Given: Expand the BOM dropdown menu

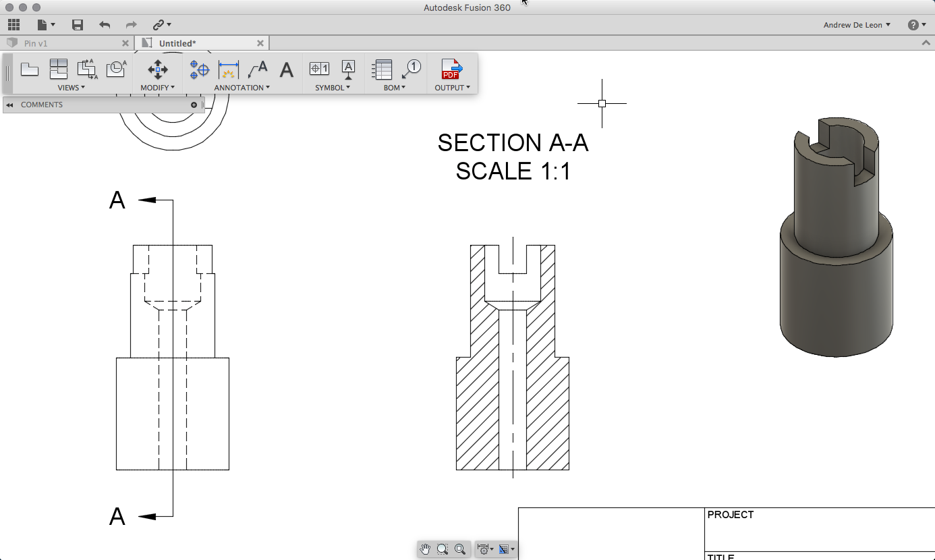Looking at the screenshot, I should (x=395, y=88).
